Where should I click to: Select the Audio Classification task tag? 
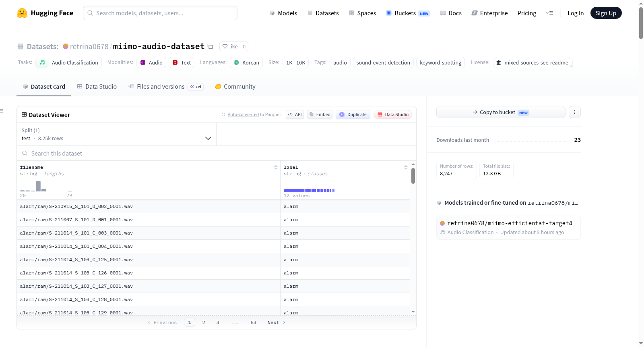[69, 62]
